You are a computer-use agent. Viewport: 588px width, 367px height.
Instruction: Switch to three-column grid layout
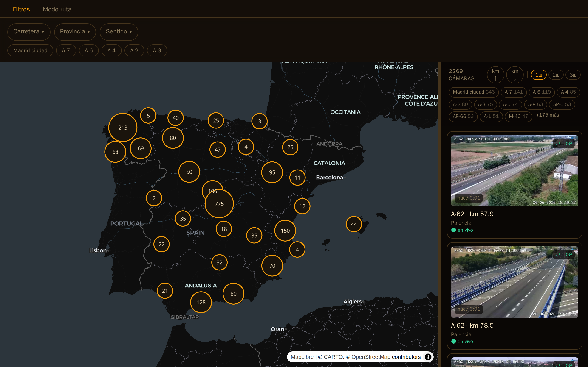573,75
